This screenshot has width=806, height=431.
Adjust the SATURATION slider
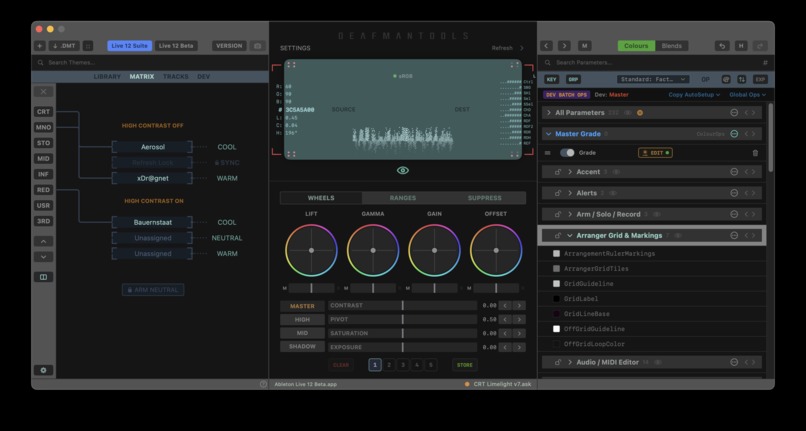click(402, 333)
